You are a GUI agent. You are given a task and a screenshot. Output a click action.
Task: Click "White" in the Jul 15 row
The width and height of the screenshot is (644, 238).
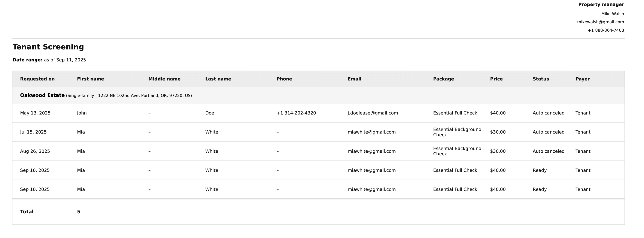(x=212, y=132)
